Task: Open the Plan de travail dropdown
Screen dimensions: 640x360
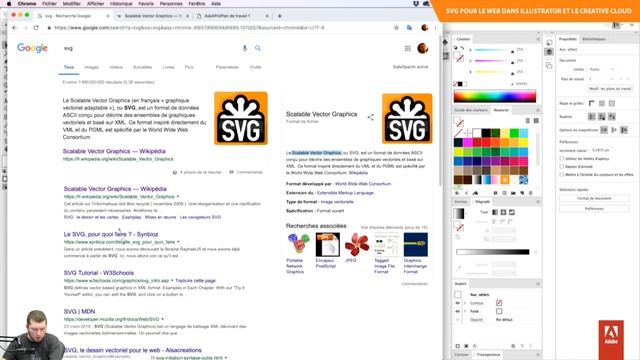Action: tap(601, 79)
